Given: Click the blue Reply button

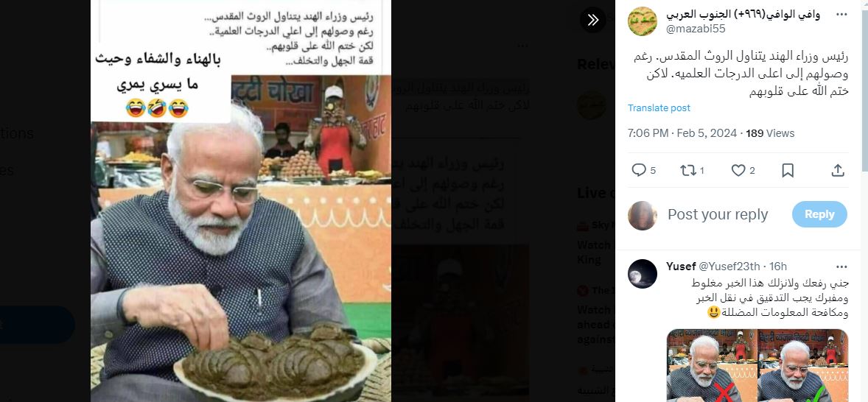Looking at the screenshot, I should 819,214.
